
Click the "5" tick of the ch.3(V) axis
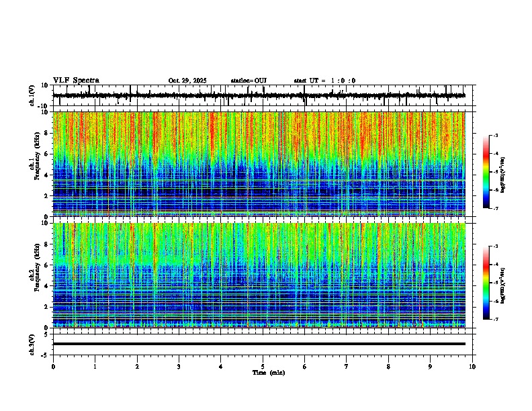(x=46, y=334)
